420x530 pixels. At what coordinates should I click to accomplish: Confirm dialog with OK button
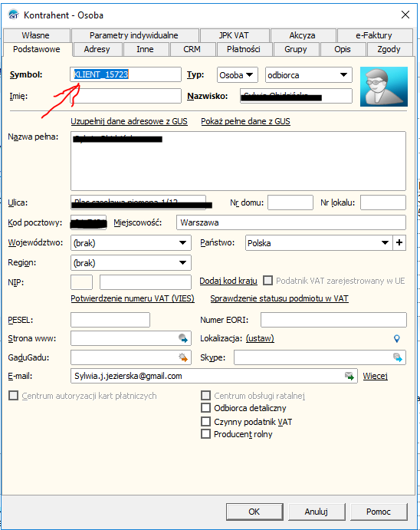click(x=254, y=512)
